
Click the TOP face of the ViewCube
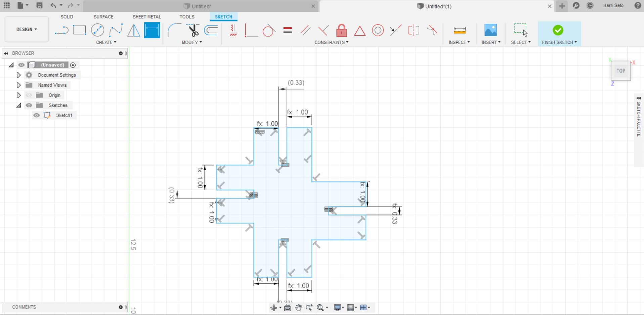coord(620,71)
